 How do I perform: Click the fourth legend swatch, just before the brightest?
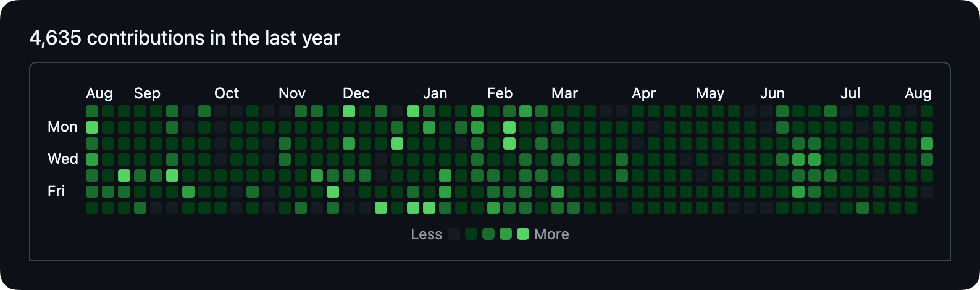point(506,234)
